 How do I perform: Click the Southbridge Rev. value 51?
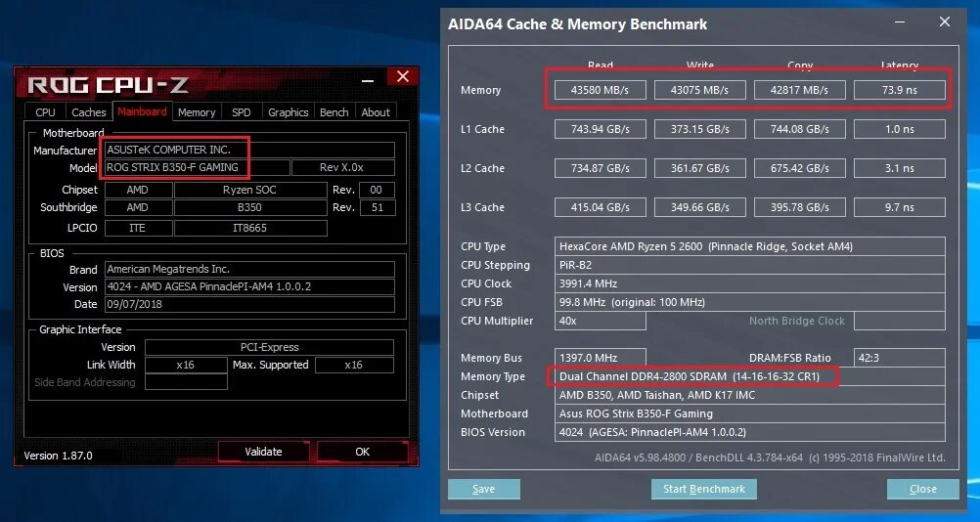(x=378, y=207)
